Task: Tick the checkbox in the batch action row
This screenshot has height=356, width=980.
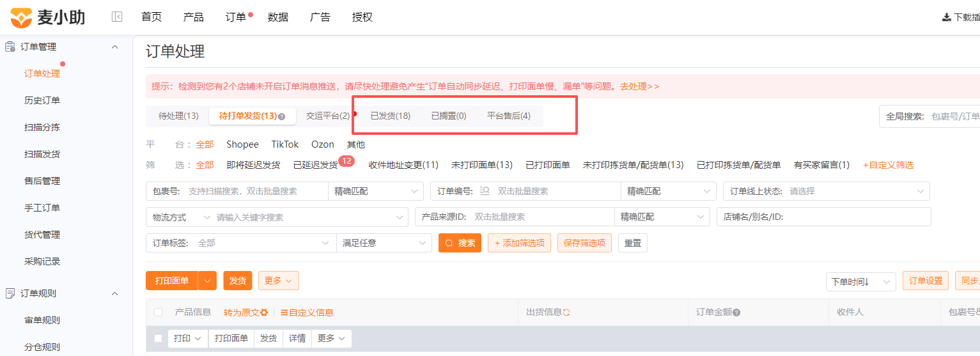Action: pos(158,338)
